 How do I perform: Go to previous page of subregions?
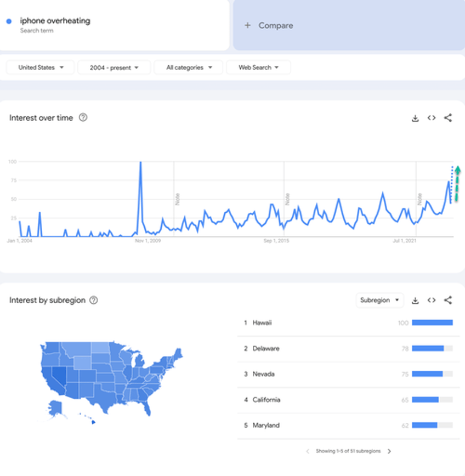(x=308, y=451)
